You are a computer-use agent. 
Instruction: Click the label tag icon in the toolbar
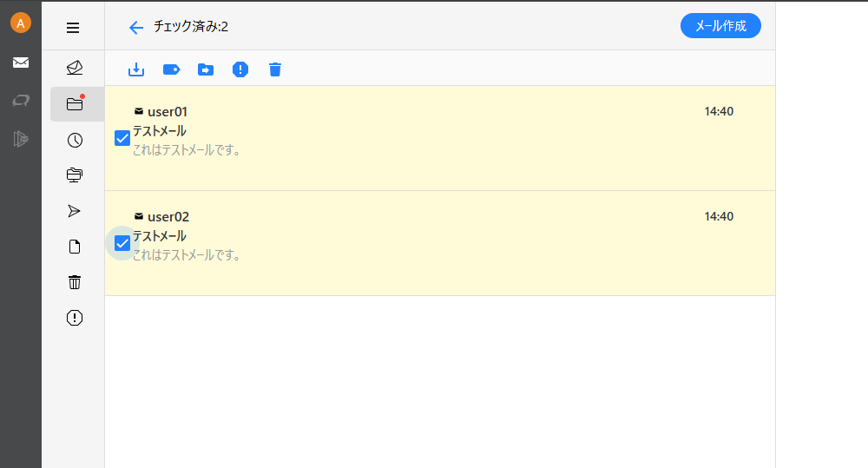point(171,69)
